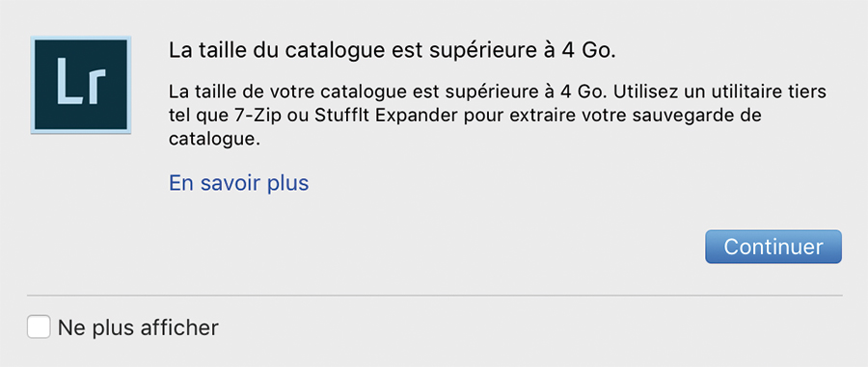This screenshot has width=868, height=367.
Task: Confirm with the Continuer button
Action: click(773, 247)
